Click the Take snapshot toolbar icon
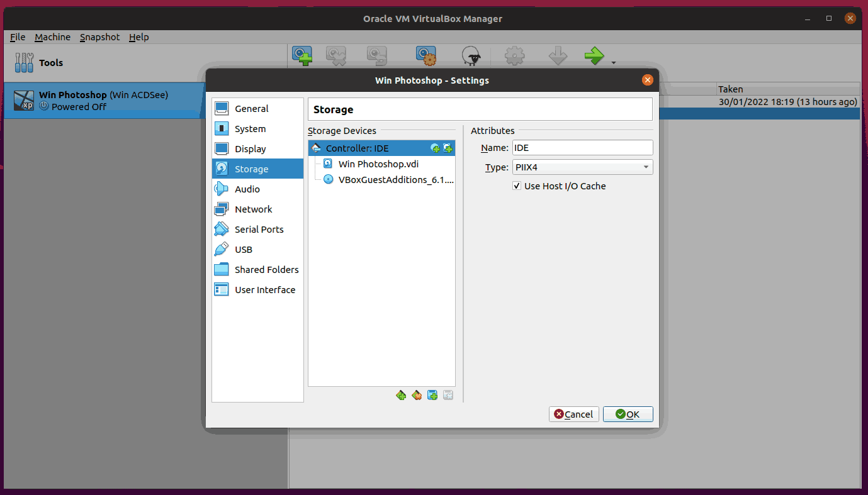This screenshot has height=495, width=868. point(302,57)
